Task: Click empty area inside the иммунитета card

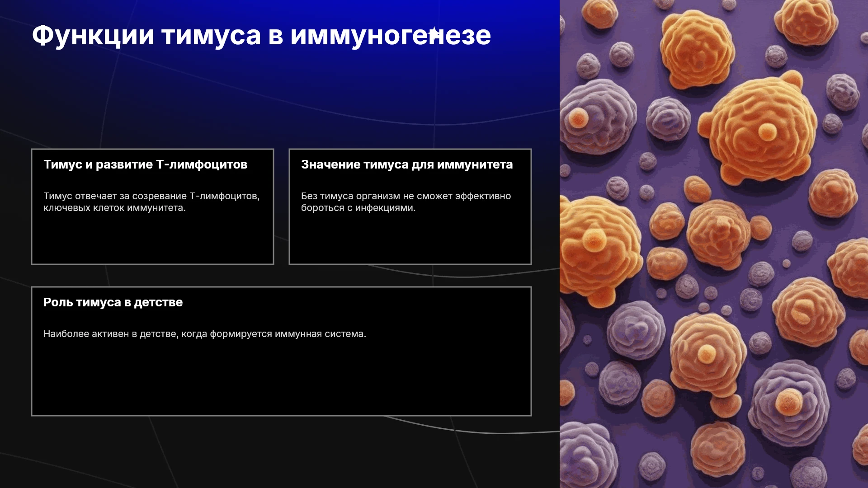Action: click(x=410, y=239)
